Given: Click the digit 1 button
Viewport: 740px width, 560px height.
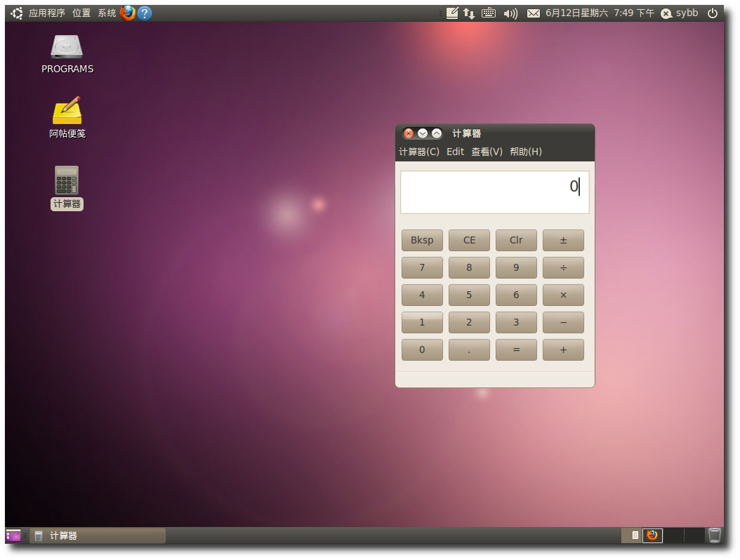Looking at the screenshot, I should (422, 322).
